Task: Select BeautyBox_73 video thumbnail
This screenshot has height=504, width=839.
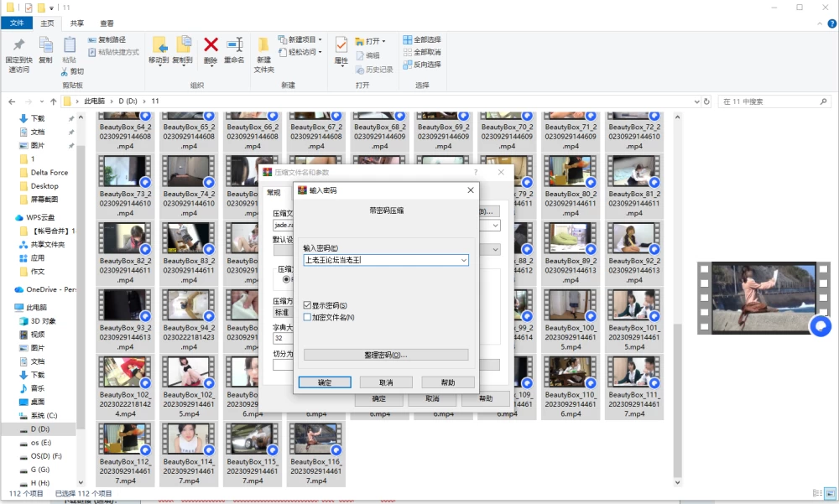Action: [125, 171]
